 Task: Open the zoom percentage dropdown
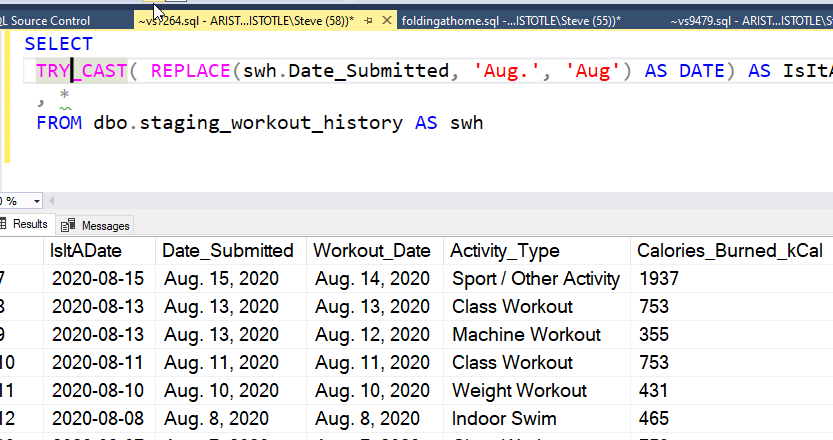tap(37, 200)
